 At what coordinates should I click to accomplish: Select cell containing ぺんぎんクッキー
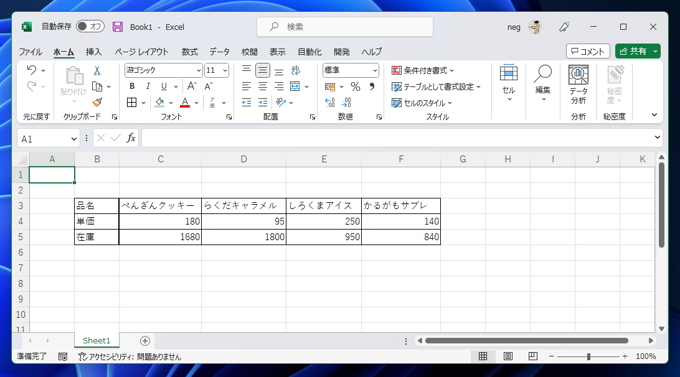pyautogui.click(x=160, y=206)
